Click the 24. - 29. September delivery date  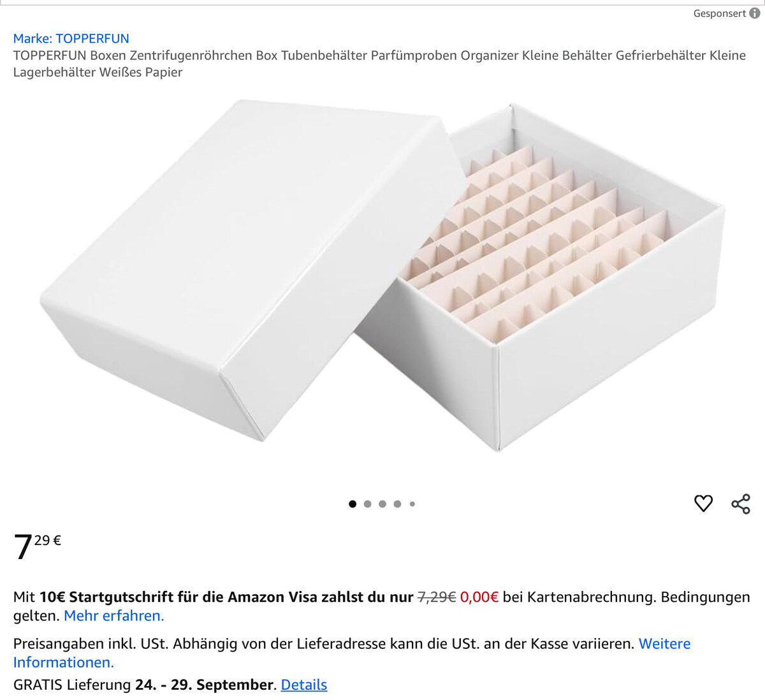pos(204,685)
